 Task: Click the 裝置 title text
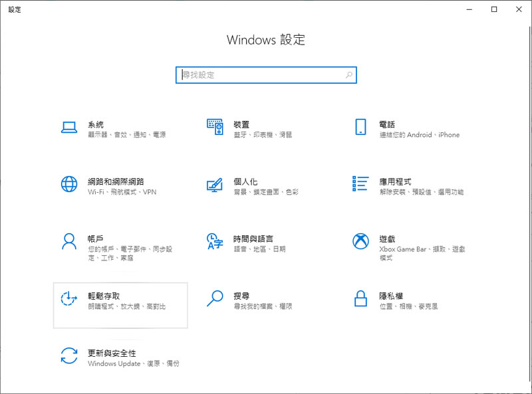pos(241,124)
